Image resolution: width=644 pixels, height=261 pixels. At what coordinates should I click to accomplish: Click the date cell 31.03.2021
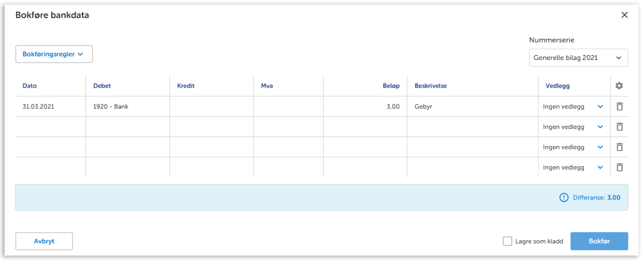(50, 107)
